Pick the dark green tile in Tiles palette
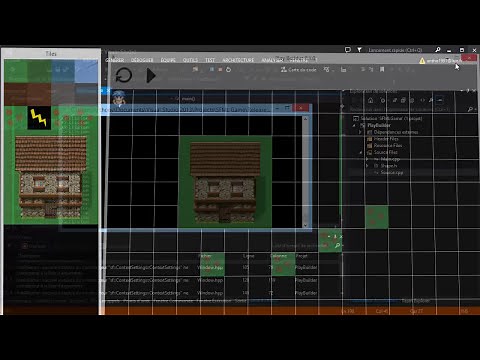Image resolution: width=480 pixels, height=360 pixels. tap(39, 71)
